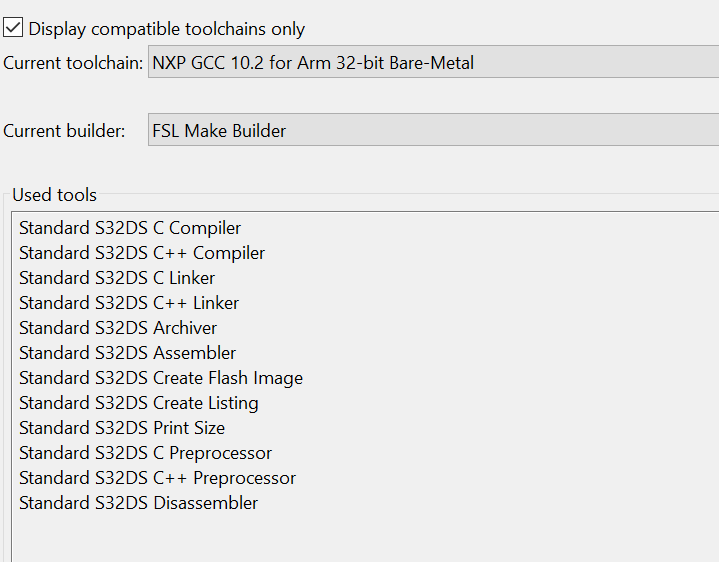Viewport: 719px width, 562px height.
Task: Select Standard S32DS C Compiler in list
Action: tap(130, 228)
